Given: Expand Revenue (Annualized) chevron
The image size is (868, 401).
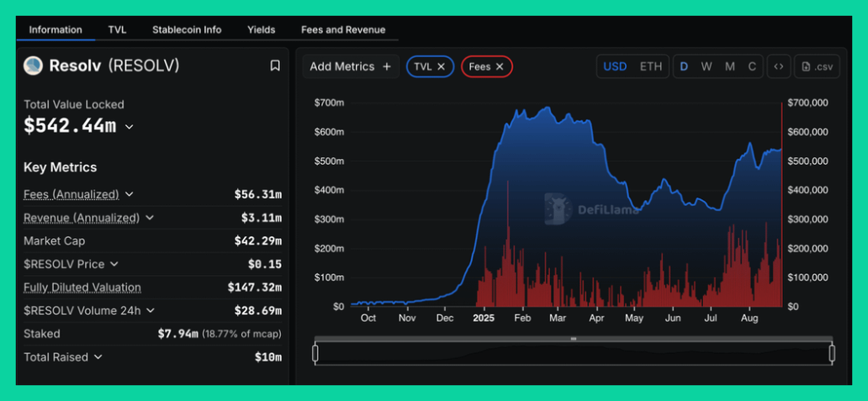Looking at the screenshot, I should coord(150,218).
